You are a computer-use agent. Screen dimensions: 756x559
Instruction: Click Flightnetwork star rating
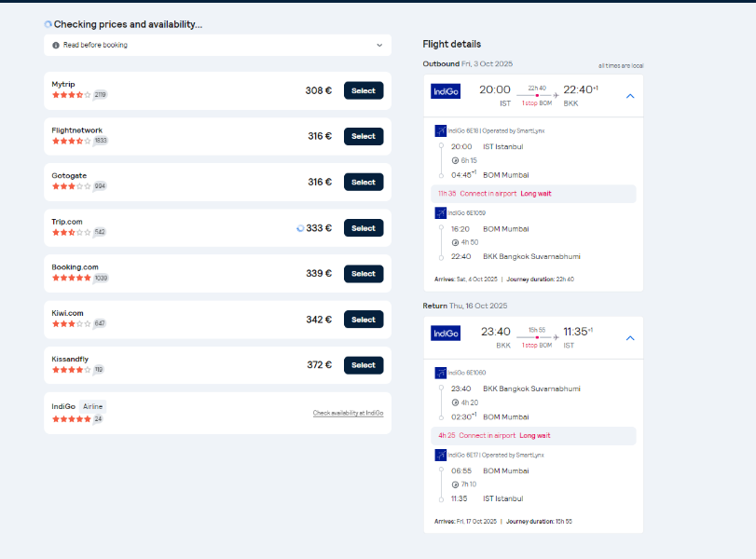click(x=72, y=141)
